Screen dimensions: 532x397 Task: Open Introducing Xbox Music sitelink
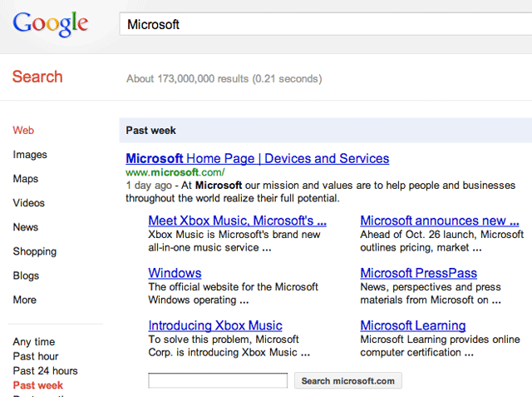coord(215,325)
